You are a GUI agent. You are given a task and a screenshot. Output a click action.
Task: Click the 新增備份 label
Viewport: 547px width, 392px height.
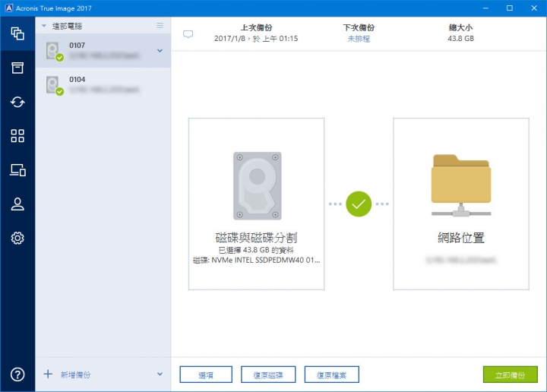[x=75, y=375]
